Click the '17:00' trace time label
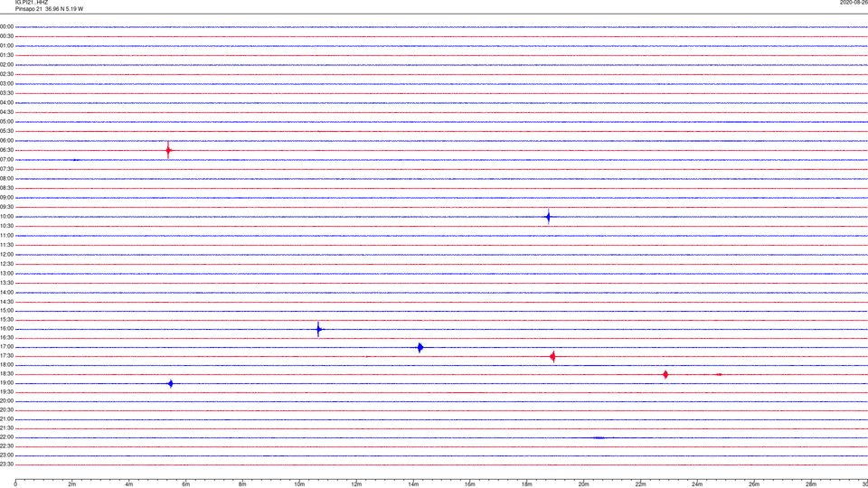Image resolution: width=868 pixels, height=488 pixels. click(6, 347)
